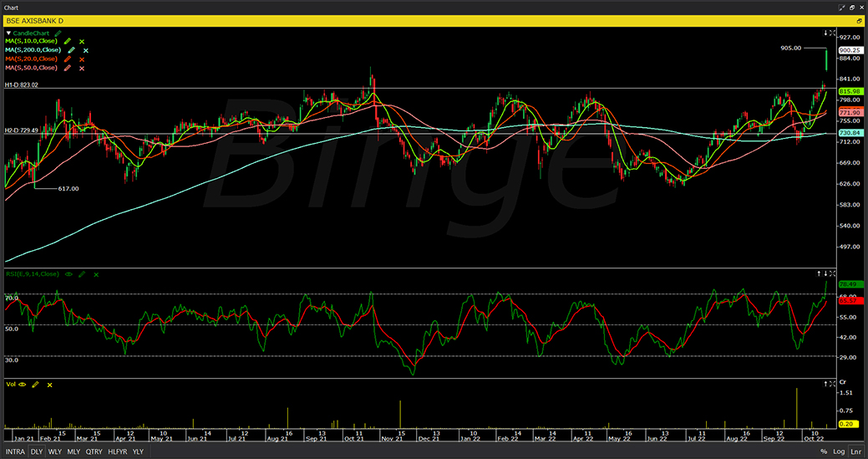
Task: Click the 771.90 MA value tag
Action: tap(850, 112)
